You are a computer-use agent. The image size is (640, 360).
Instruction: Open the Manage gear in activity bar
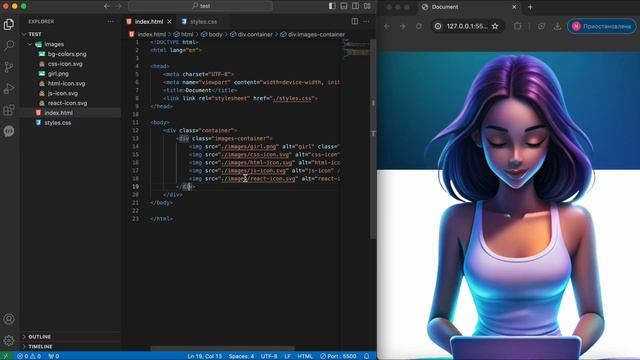pos(9,340)
